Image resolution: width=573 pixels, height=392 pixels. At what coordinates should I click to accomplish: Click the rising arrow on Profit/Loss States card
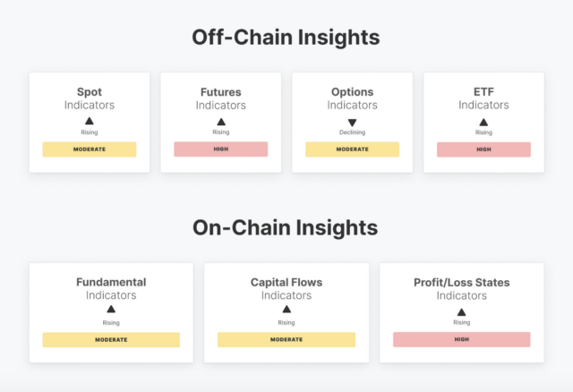point(462,312)
